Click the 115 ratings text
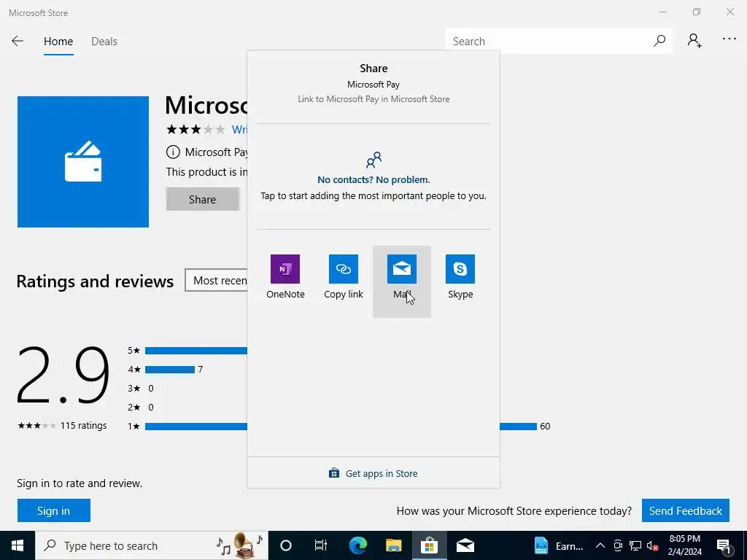This screenshot has width=747, height=560. [83, 426]
